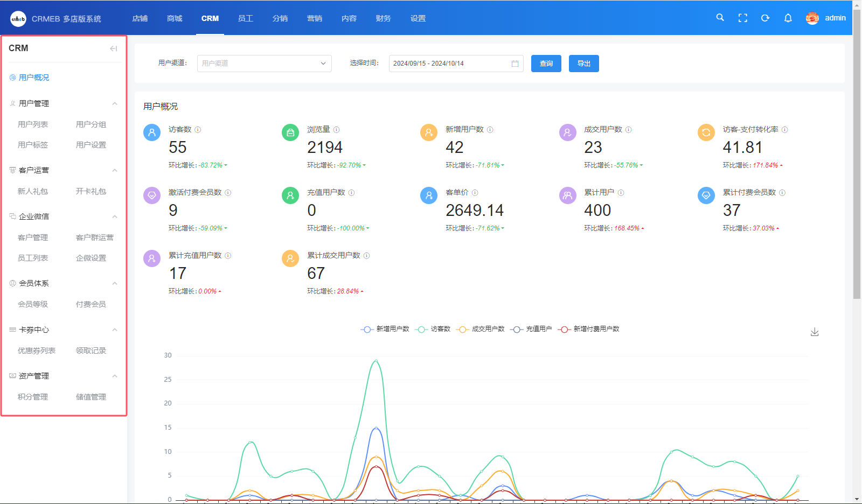Toggle fullscreen mode icon in header
This screenshot has width=862, height=504.
(742, 18)
